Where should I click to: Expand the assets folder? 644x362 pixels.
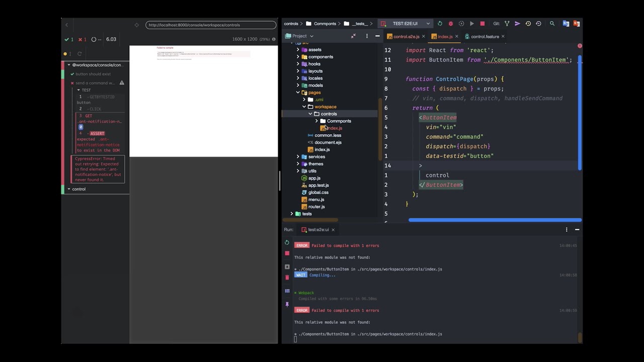[x=298, y=50]
